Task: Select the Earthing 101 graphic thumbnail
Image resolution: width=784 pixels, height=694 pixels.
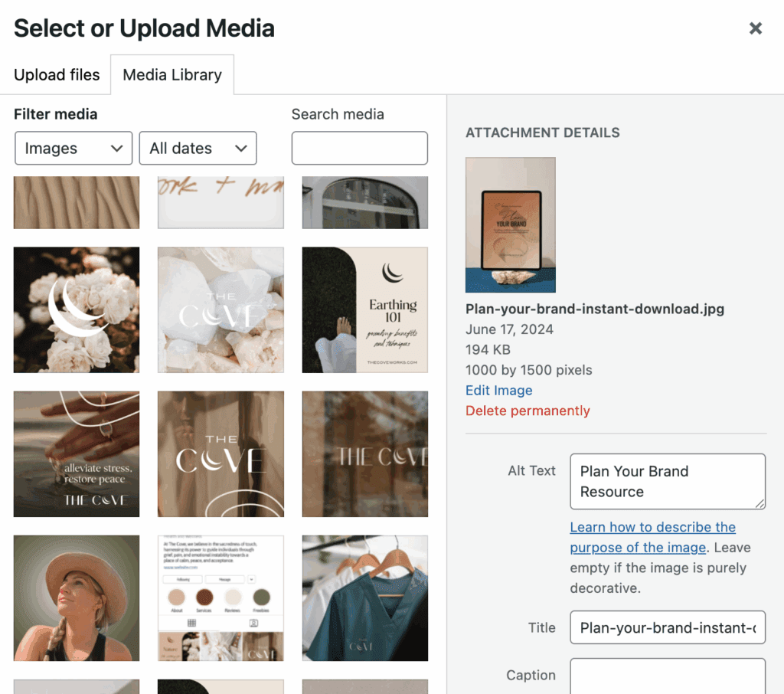Action: click(364, 309)
